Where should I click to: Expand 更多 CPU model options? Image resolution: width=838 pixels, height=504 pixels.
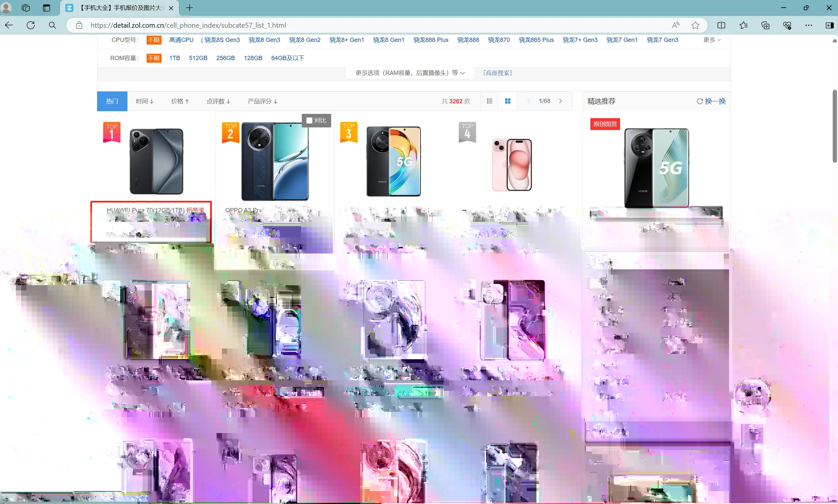pos(712,40)
